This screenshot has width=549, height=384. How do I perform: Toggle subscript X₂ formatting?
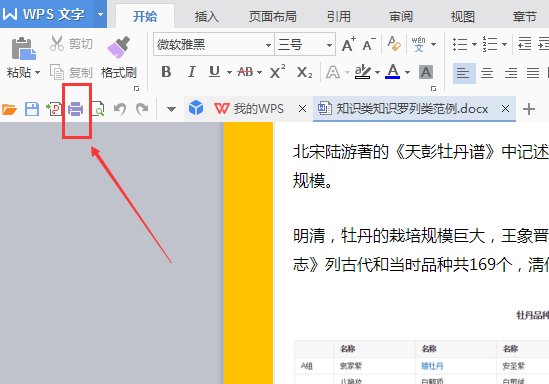coord(304,72)
